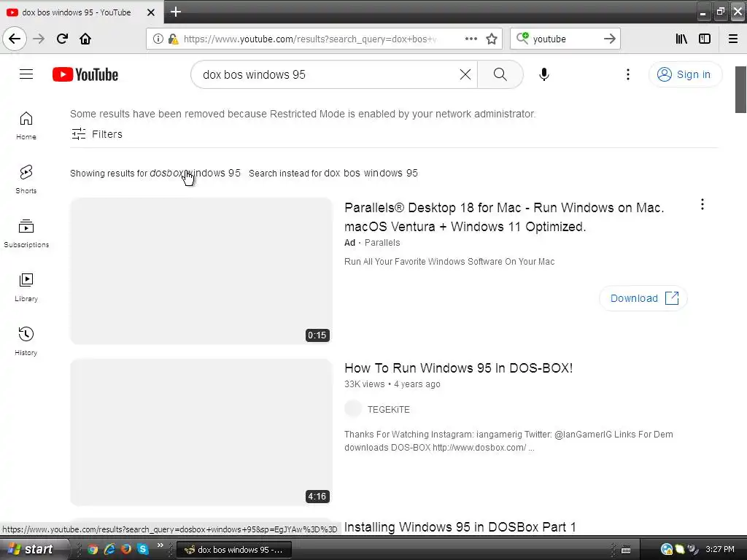Open a new browser tab
The image size is (747, 560).
(x=176, y=12)
